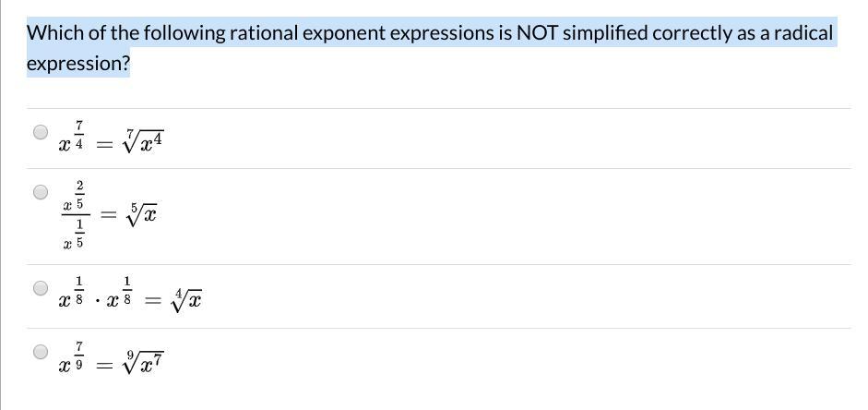868x410 pixels.
Task: Pick the radio button for x^(1/8)·x^(1/8) option
Action: coord(41,288)
